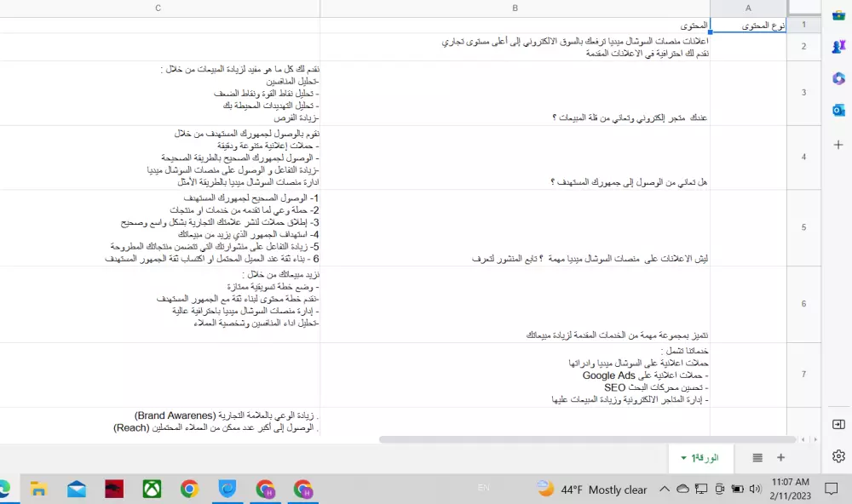Launch the chess game app in the sidebar
The width and height of the screenshot is (852, 504).
tap(838, 46)
